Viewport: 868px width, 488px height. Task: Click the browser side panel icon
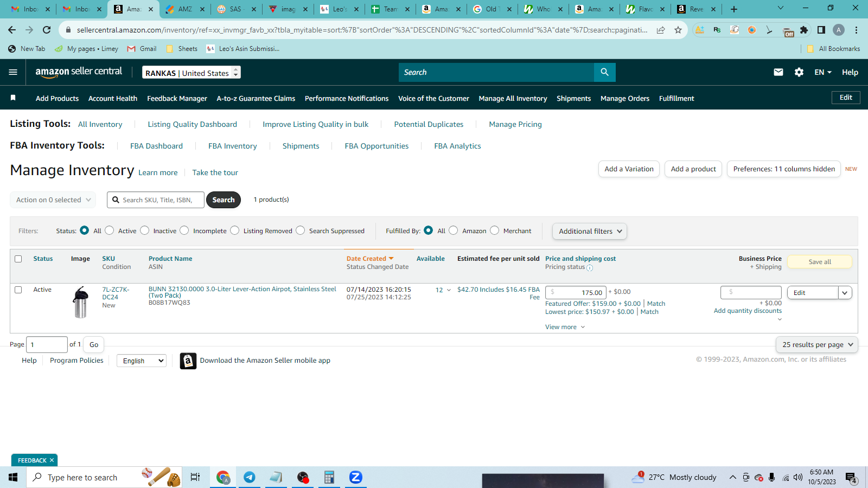821,30
